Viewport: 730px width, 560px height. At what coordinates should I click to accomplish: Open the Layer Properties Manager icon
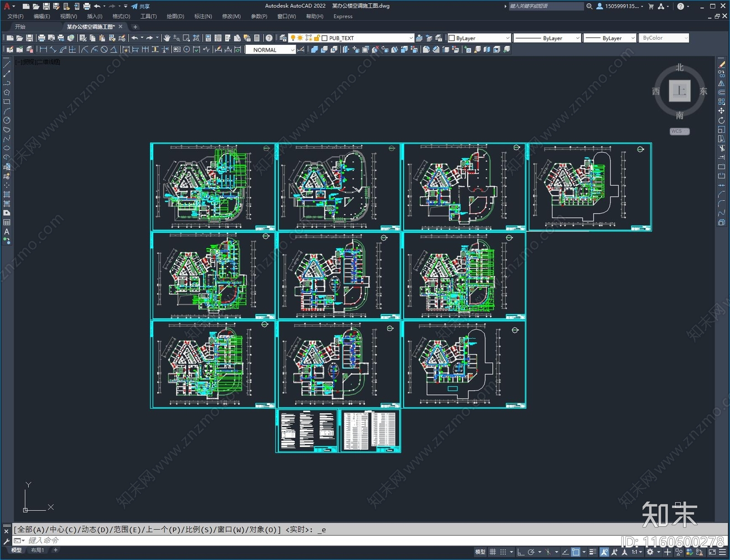(283, 38)
